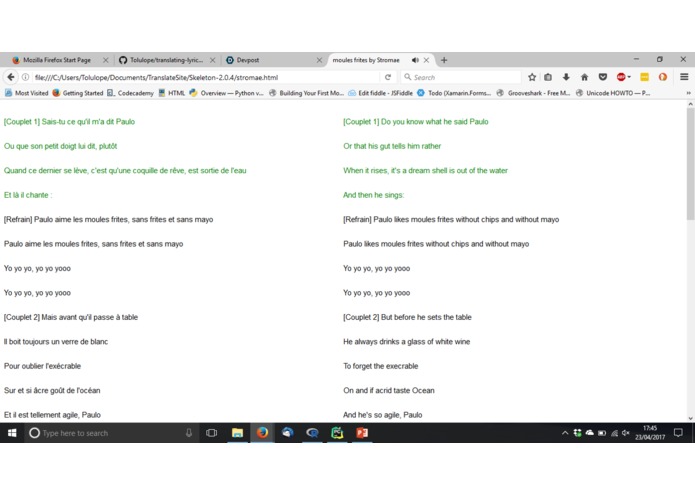Open the battery status tray icon
Image resolution: width=695 pixels, height=494 pixels.
click(x=602, y=433)
